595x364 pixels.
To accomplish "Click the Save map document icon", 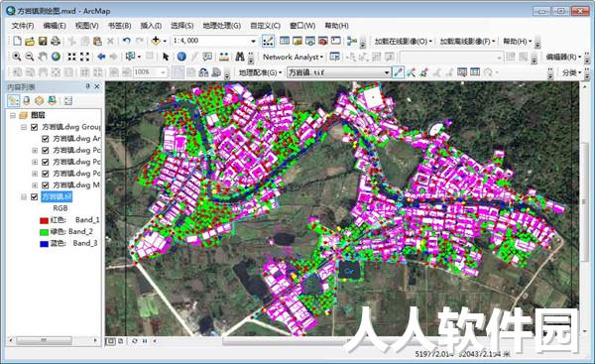I will (x=43, y=41).
